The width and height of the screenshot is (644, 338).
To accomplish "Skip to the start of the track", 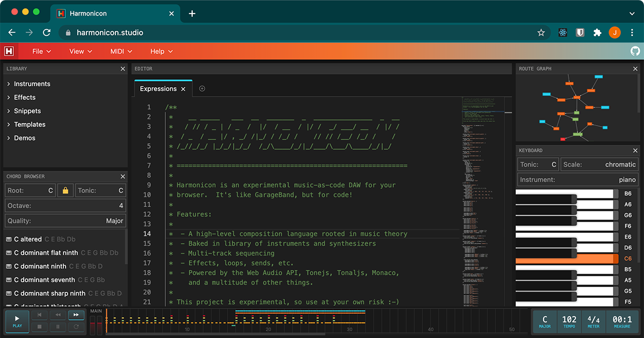I will pos(40,315).
